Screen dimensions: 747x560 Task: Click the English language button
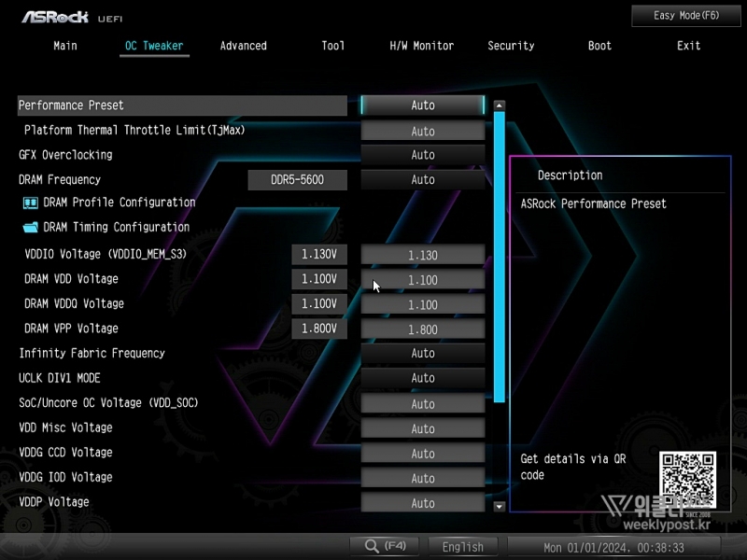coord(463,547)
